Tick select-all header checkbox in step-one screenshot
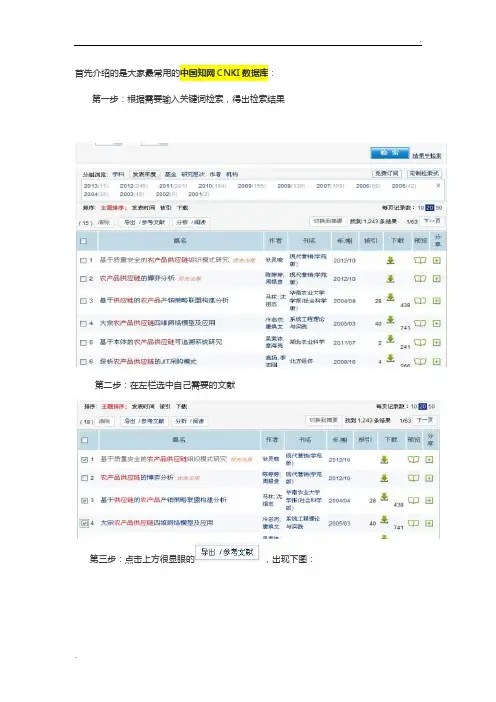Viewport: 496px width, 702px height. 83,241
